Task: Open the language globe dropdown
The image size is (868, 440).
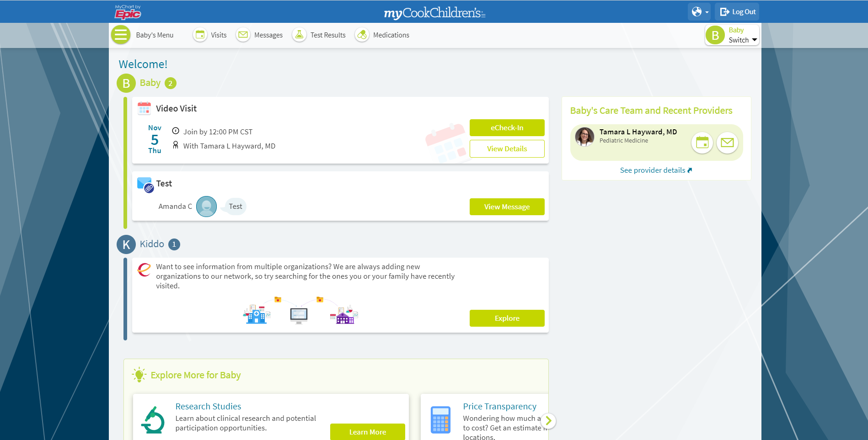Action: (699, 12)
